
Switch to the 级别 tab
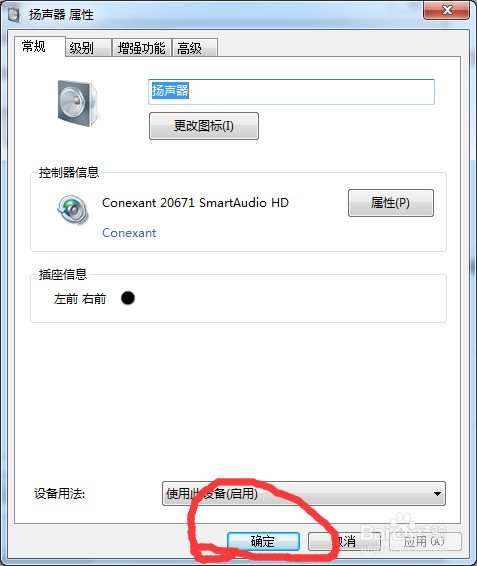[88, 48]
